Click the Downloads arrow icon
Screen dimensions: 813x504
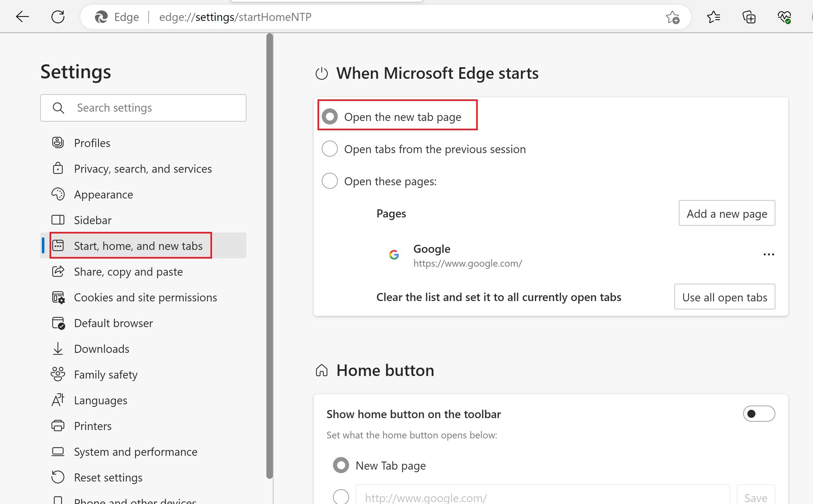click(x=58, y=349)
